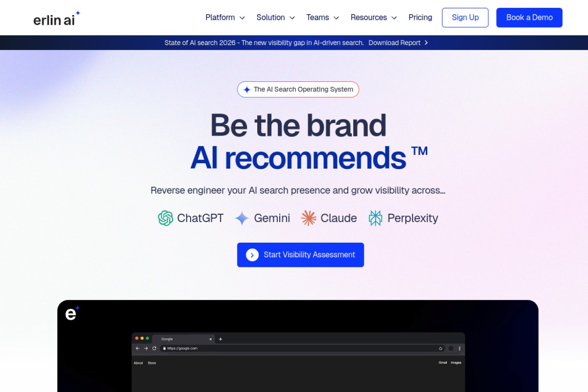Expand the Platform dropdown menu
This screenshot has width=588, height=392.
(225, 17)
